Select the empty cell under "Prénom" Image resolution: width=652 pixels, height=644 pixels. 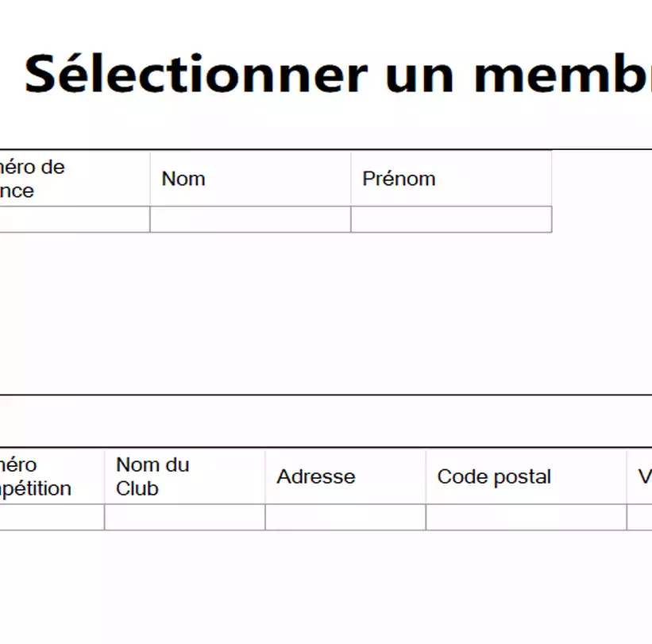[451, 219]
